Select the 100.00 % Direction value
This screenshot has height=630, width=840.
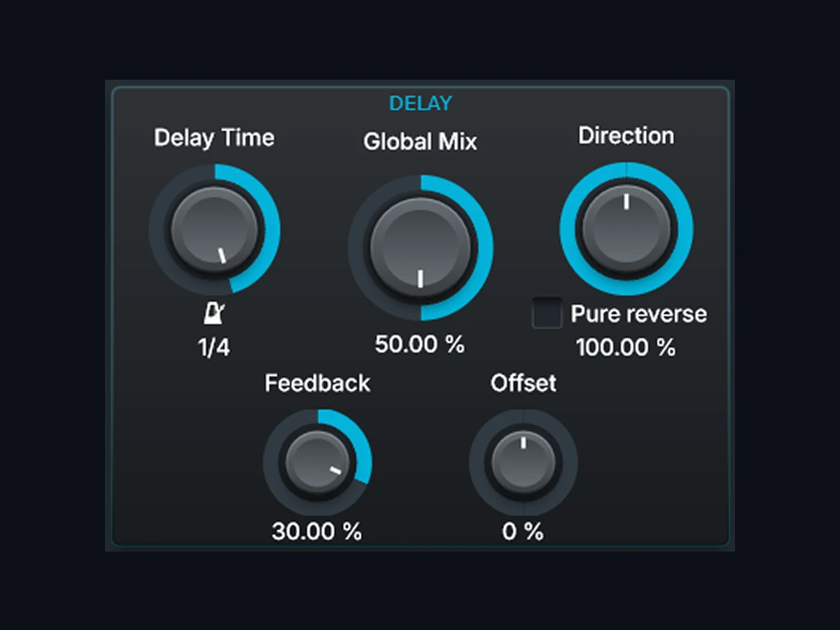(626, 347)
